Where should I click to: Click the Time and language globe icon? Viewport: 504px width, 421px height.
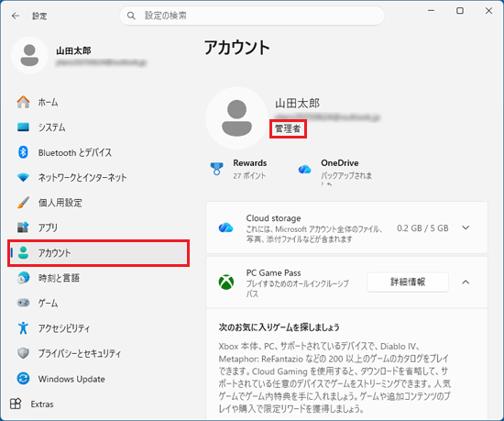23,278
